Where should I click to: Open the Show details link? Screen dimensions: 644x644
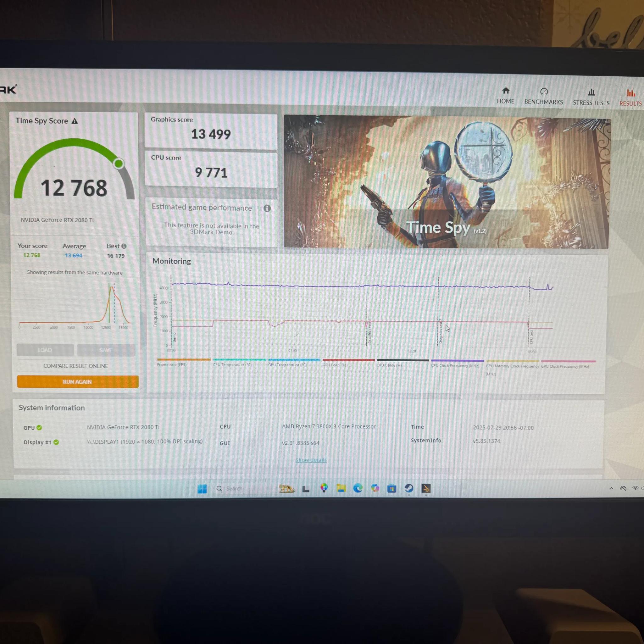point(311,460)
